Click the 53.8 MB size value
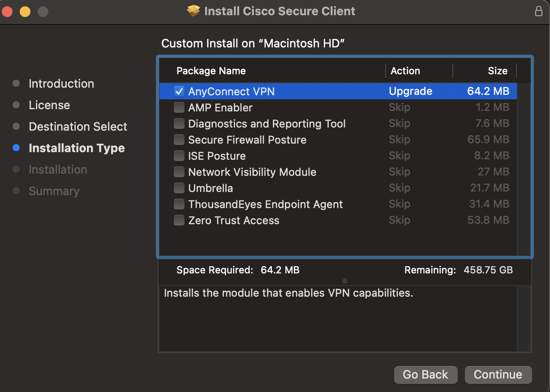 [x=488, y=220]
